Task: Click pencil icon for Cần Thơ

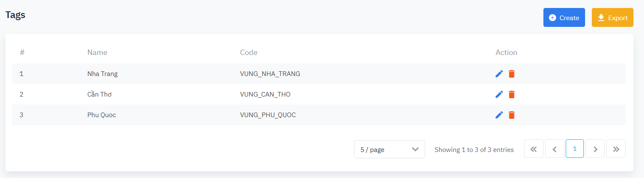Action: [x=499, y=94]
